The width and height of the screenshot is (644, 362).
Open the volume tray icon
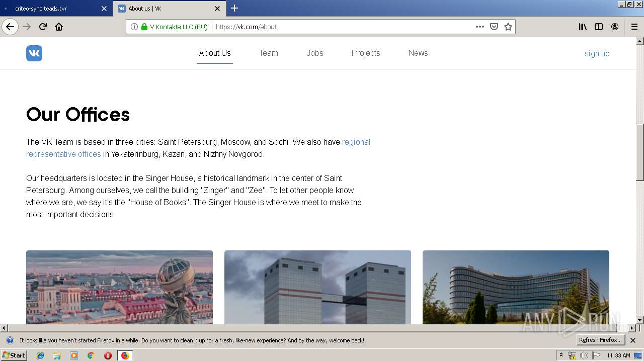584,355
